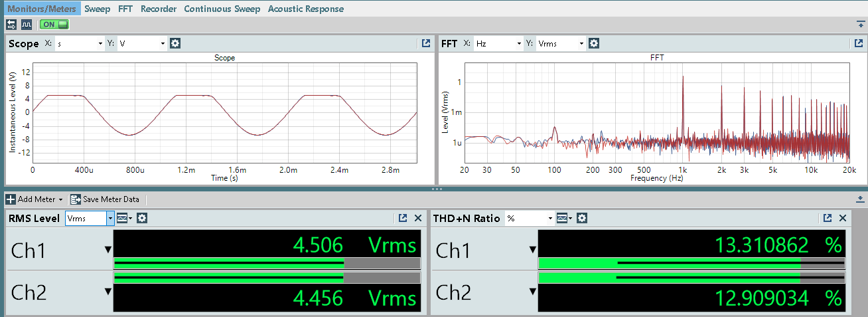Screen dimensions: 868x317
Task: Switch to the Continuous Sweep tab
Action: pyautogui.click(x=222, y=9)
